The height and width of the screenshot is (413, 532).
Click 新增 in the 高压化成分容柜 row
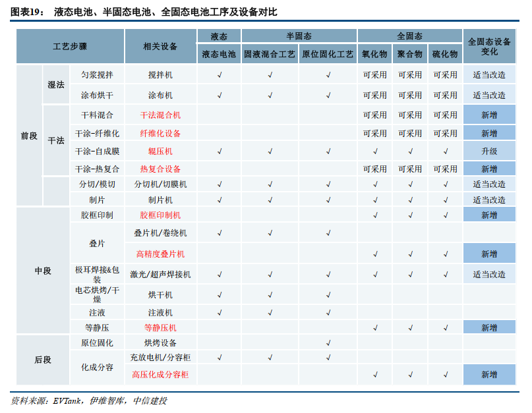(x=489, y=374)
